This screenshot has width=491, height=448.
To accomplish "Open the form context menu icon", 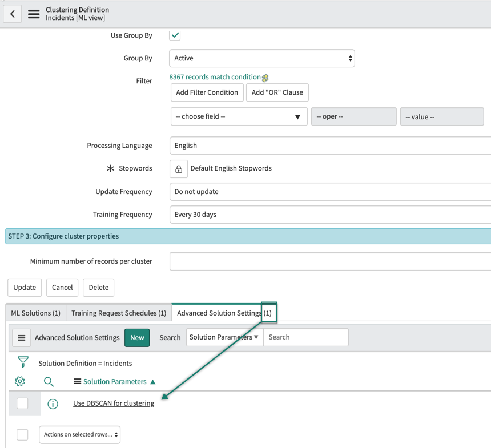I will point(34,14).
